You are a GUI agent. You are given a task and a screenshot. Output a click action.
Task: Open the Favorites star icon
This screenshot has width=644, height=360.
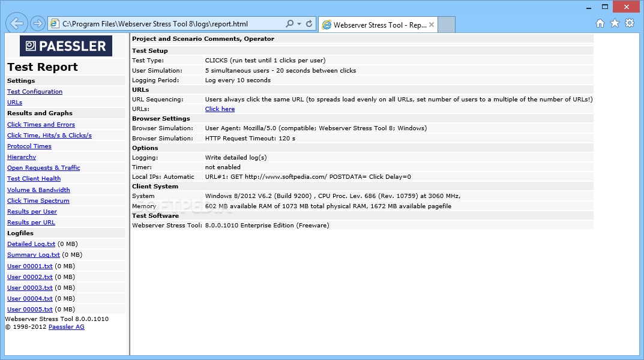tap(615, 23)
